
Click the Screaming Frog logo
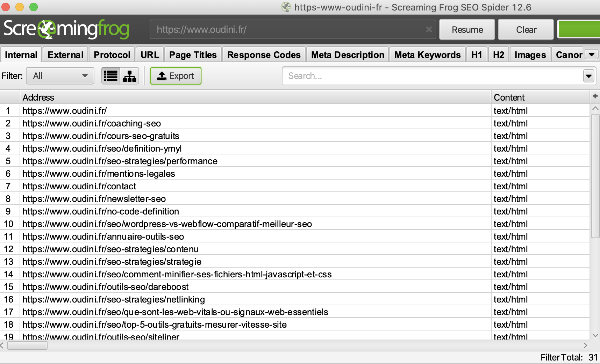[x=66, y=29]
